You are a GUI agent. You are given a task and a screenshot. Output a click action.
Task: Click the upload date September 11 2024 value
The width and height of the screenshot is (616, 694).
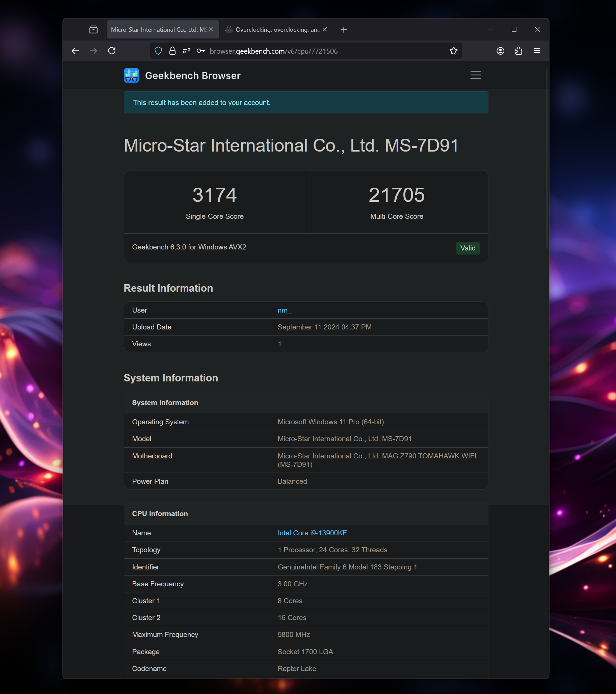(x=324, y=327)
